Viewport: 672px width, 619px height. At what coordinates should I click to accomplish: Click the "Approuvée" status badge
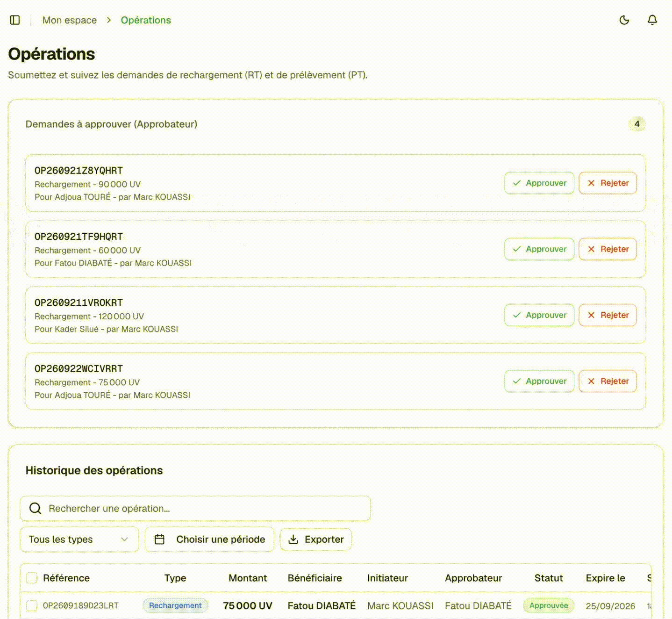[549, 605]
